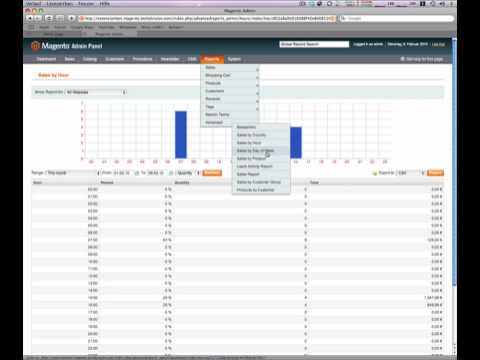Open the Quantity type dropdown
The width and height of the screenshot is (480, 360).
pyautogui.click(x=188, y=173)
